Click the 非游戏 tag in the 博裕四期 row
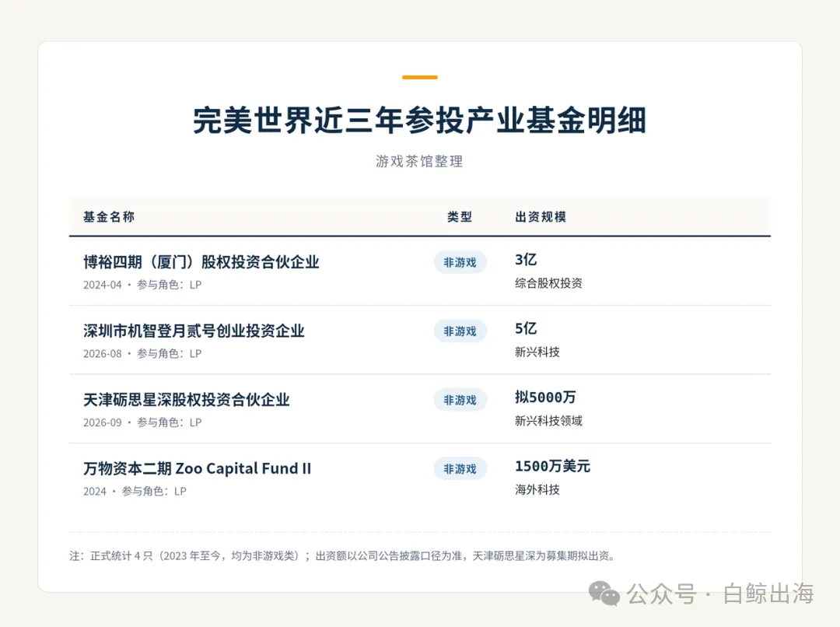840x627 pixels. 460,262
